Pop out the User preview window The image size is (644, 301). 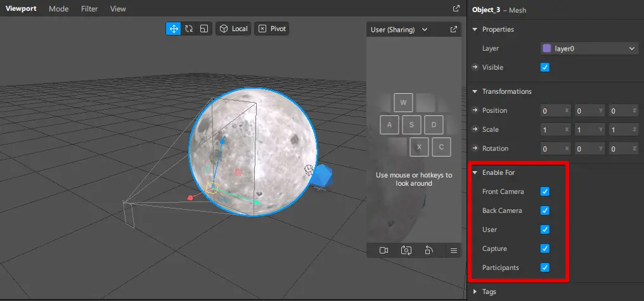(x=453, y=30)
